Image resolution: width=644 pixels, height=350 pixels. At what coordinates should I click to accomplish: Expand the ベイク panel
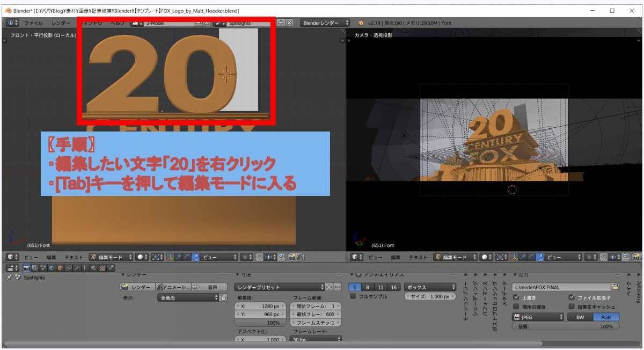click(x=630, y=285)
